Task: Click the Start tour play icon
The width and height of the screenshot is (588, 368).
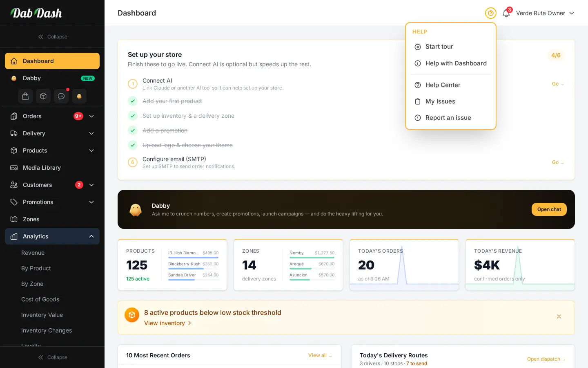Action: (418, 47)
